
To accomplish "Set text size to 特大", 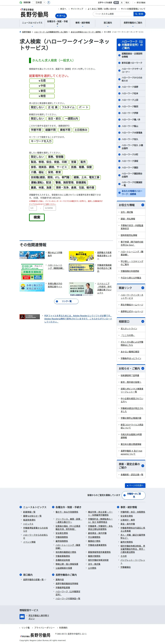I will (127, 2).
